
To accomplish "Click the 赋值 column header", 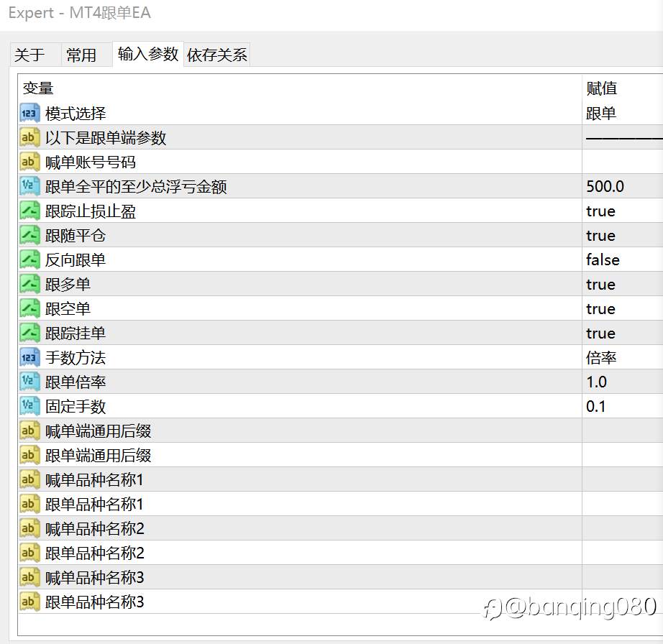I will [x=601, y=88].
